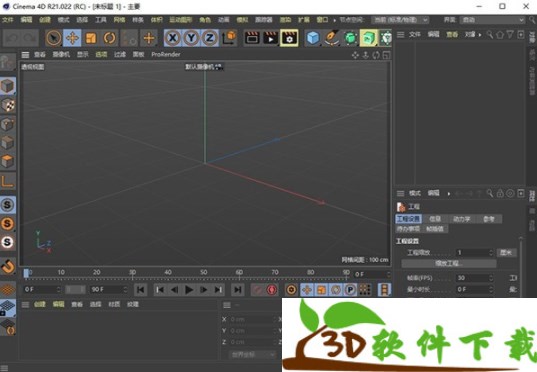
Task: Open the project scale unit dropdown
Action: [x=506, y=252]
